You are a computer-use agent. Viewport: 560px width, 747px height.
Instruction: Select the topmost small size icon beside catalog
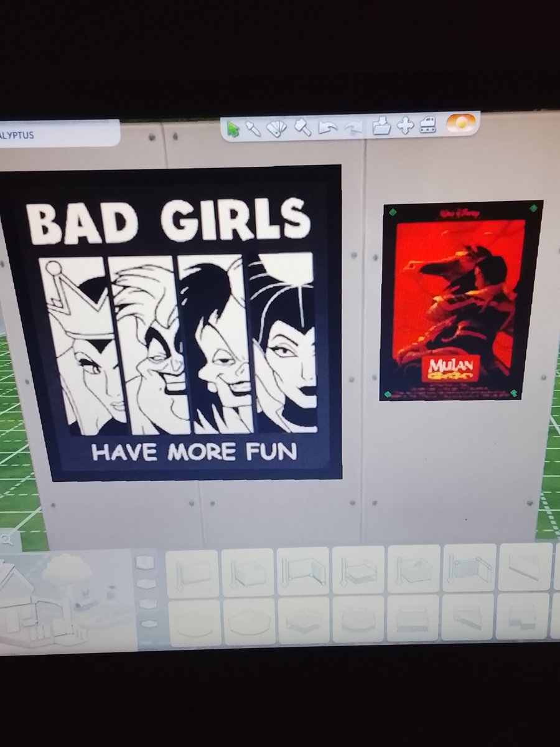(x=144, y=563)
